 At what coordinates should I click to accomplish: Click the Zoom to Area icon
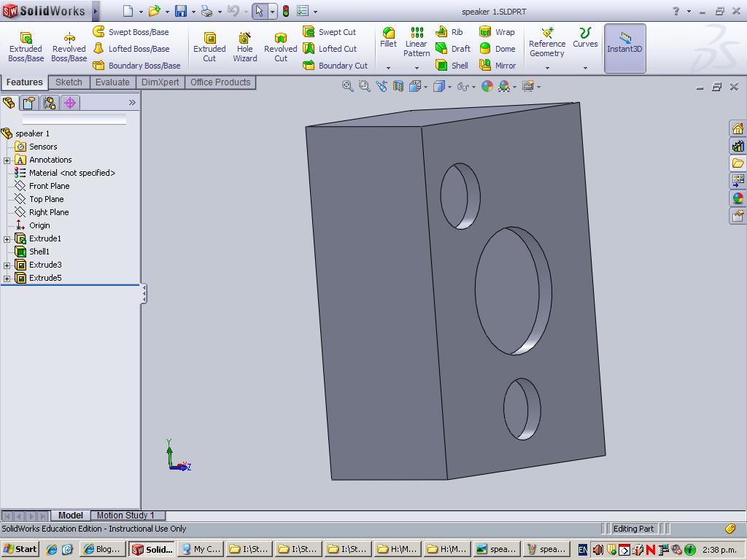tap(365, 86)
